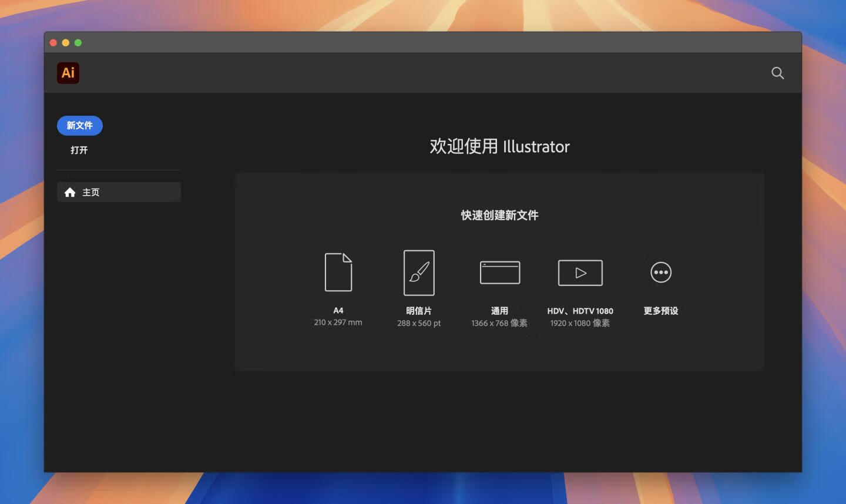Click the Illustrator Ai logo icon
This screenshot has width=846, height=504.
point(68,73)
